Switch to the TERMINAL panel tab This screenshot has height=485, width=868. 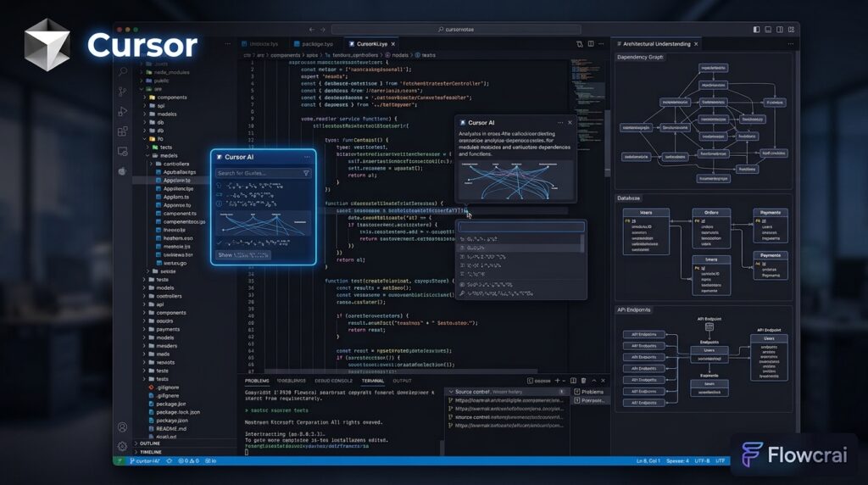(x=373, y=381)
